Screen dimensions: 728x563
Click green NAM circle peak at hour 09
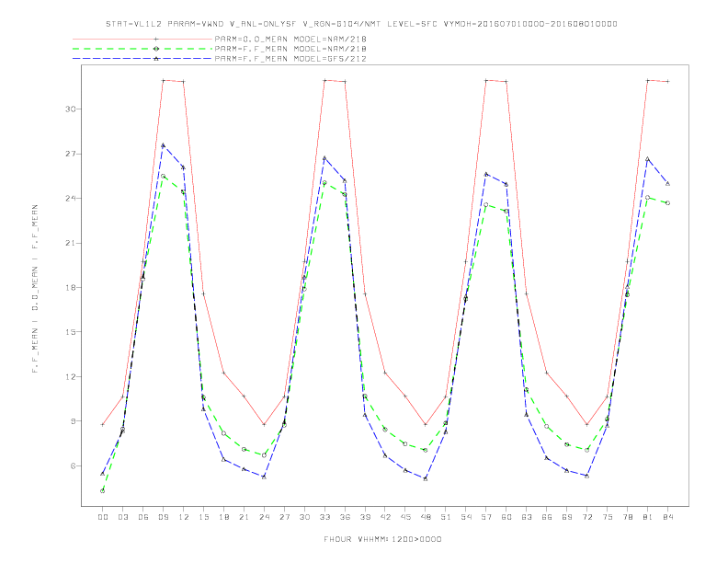pos(163,176)
